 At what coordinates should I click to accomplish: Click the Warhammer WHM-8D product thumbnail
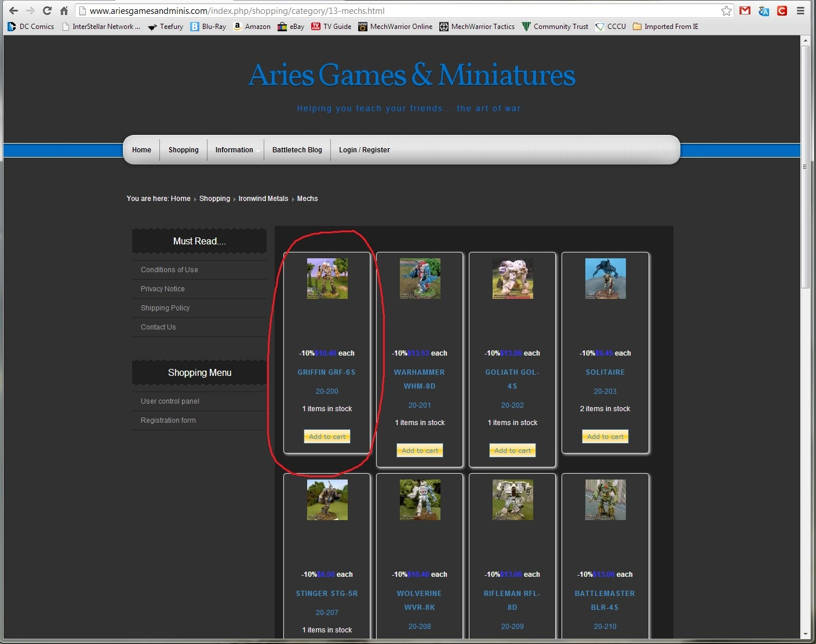point(420,279)
